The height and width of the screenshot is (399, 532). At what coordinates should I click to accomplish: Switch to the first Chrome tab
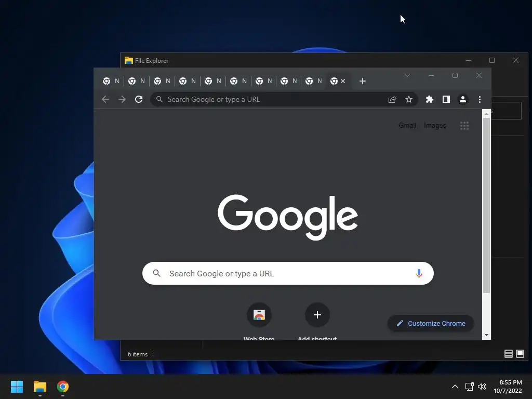coord(111,81)
